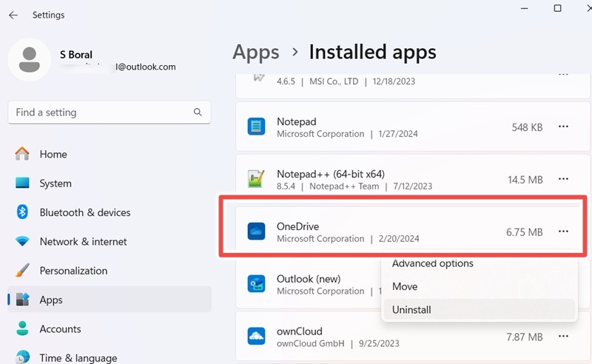
Task: Click the search magnifier in Find a setting
Action: (x=198, y=112)
